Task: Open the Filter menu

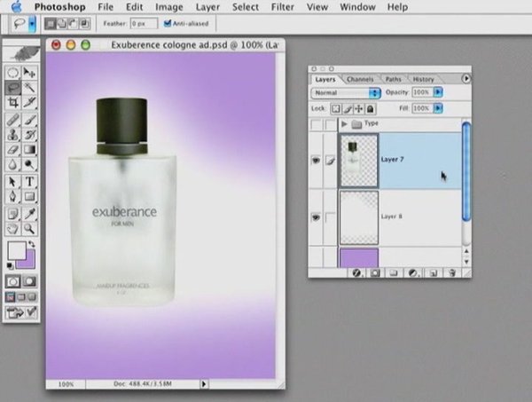Action: click(x=282, y=6)
